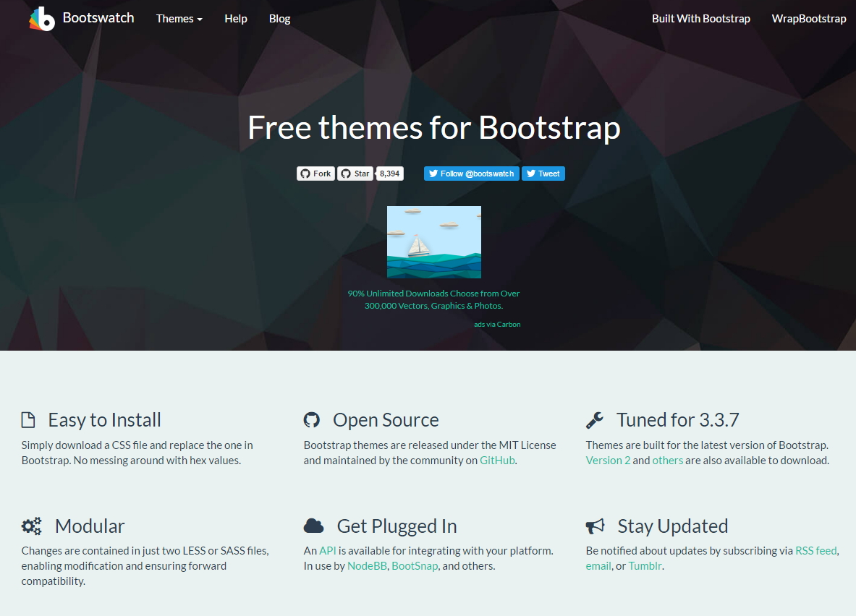Click the ads via Carbon link
Image resolution: width=856 pixels, height=616 pixels.
(497, 324)
